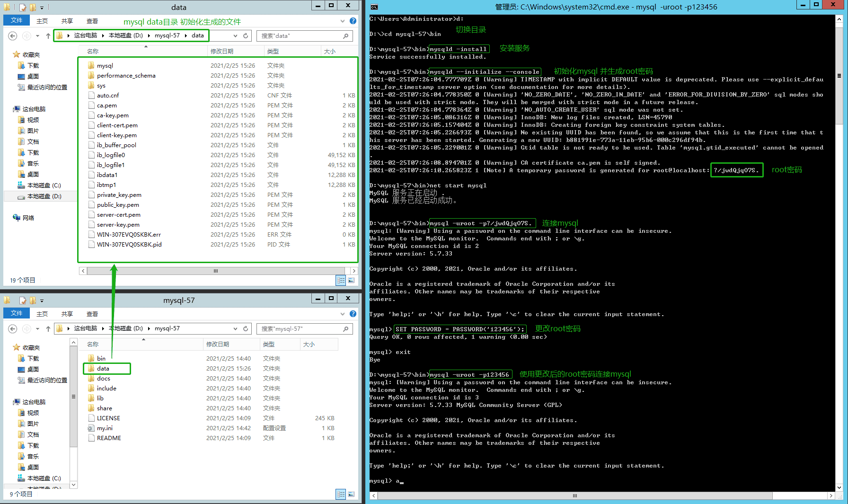The image size is (848, 504).
Task: Expand the ribbon in mysql-57 window
Action: (x=343, y=314)
